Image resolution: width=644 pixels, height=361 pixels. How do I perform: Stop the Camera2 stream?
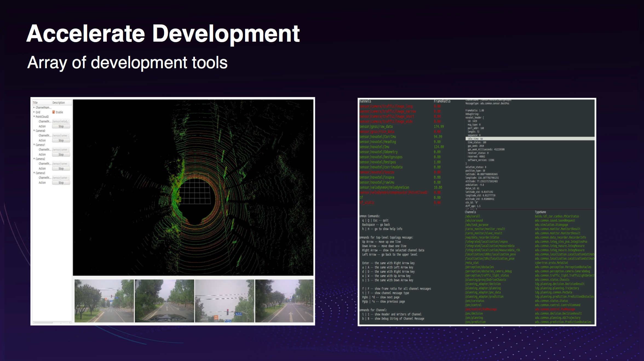(x=61, y=168)
